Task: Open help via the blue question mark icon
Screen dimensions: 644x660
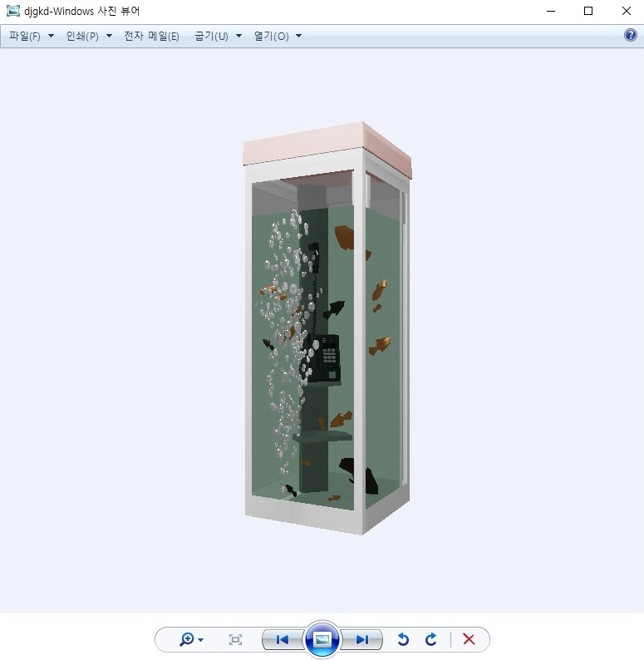Action: coord(630,35)
